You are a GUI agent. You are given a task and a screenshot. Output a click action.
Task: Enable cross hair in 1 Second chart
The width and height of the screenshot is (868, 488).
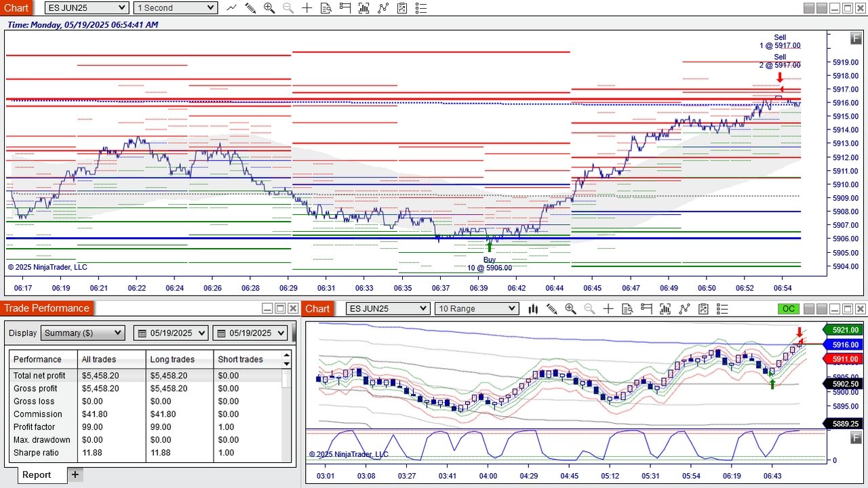[307, 8]
